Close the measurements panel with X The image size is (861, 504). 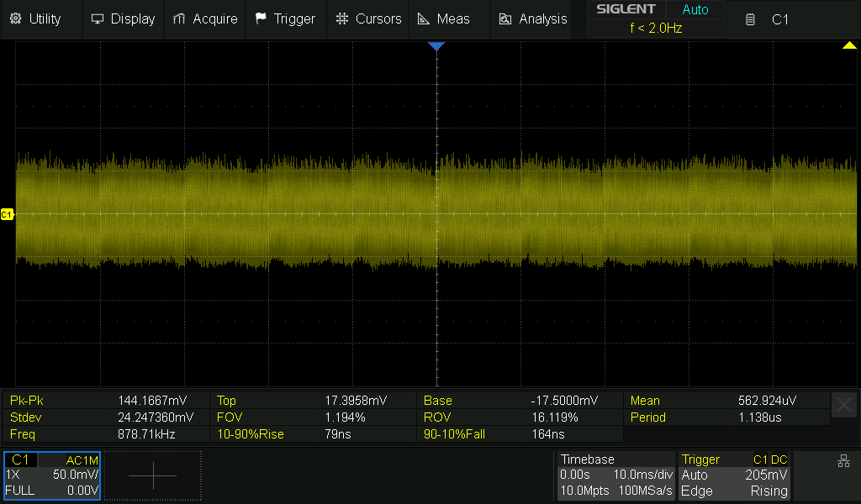(x=844, y=405)
